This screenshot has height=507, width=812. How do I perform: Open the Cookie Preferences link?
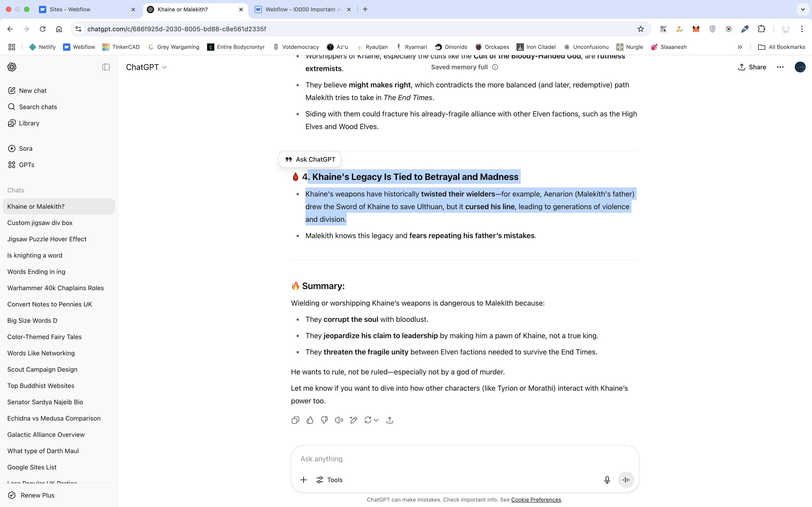(536, 500)
